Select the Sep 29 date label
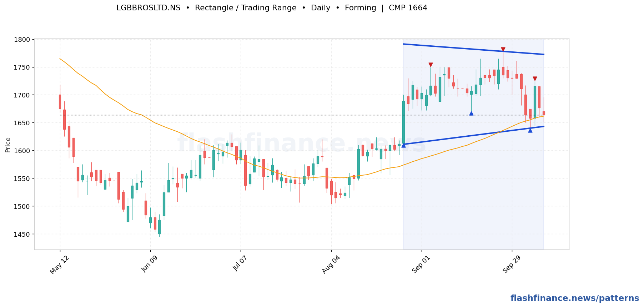This screenshot has width=644, height=307. tap(511, 265)
